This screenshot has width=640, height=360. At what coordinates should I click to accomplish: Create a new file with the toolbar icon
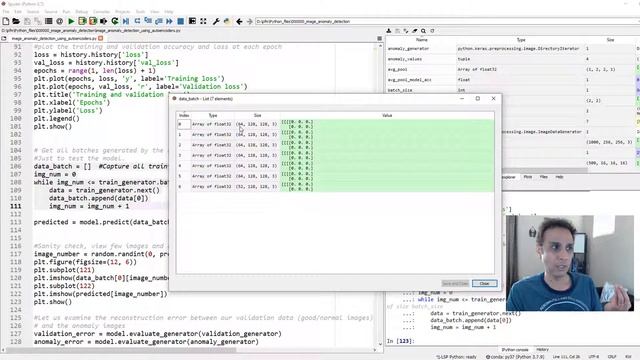(6, 21)
